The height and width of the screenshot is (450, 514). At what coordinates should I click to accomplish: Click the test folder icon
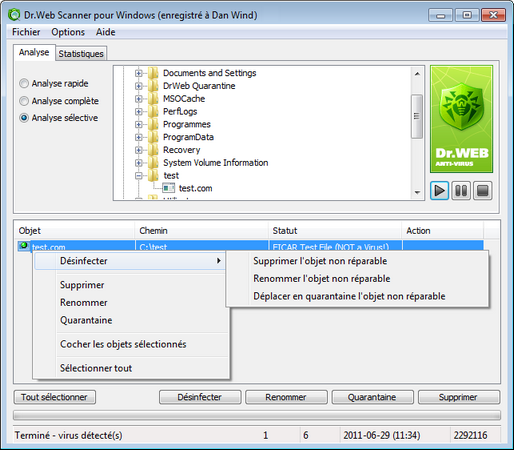tap(153, 175)
